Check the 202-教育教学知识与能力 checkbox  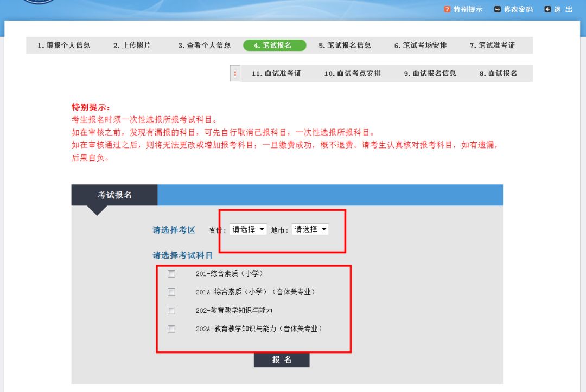point(172,310)
